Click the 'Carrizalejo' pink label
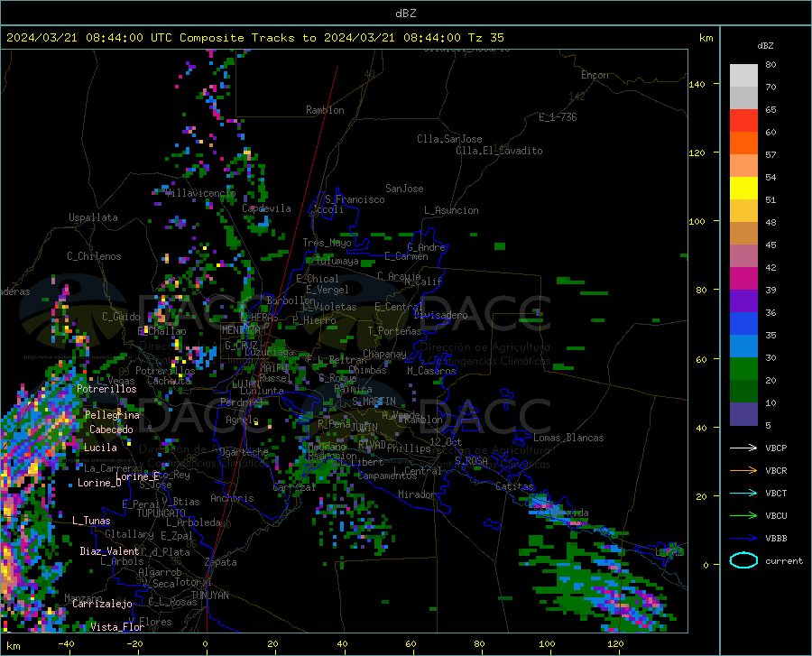This screenshot has height=656, width=812. 102,604
